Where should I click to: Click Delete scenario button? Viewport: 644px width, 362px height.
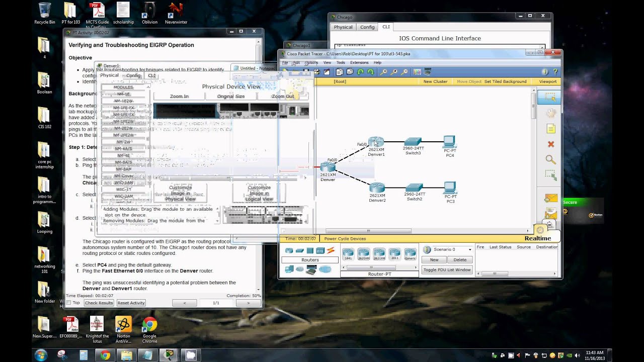pyautogui.click(x=460, y=260)
